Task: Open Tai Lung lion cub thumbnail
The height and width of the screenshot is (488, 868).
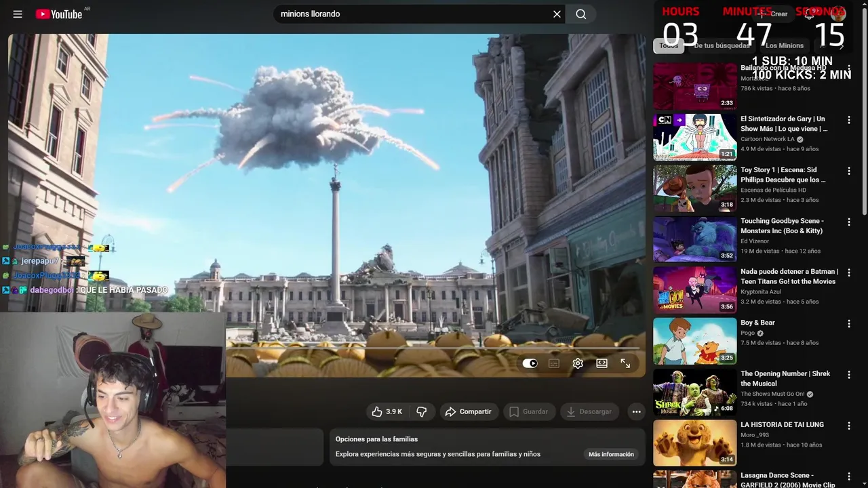Action: click(x=694, y=443)
